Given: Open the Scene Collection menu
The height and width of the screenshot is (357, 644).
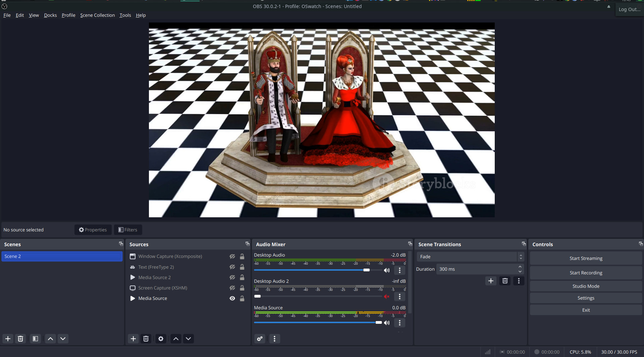Looking at the screenshot, I should click(x=97, y=15).
